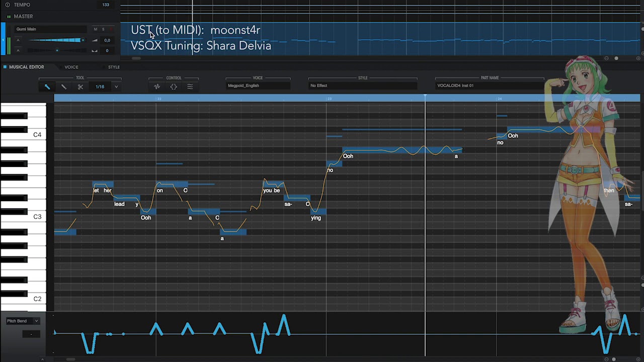644x362 pixels.
Task: Click the Tempo track icon
Action: point(8,5)
